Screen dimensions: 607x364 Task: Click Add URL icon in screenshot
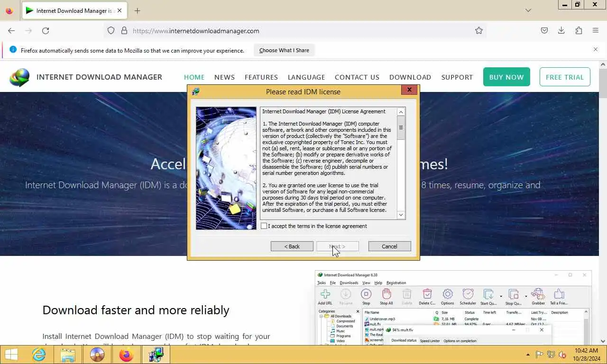click(x=325, y=297)
